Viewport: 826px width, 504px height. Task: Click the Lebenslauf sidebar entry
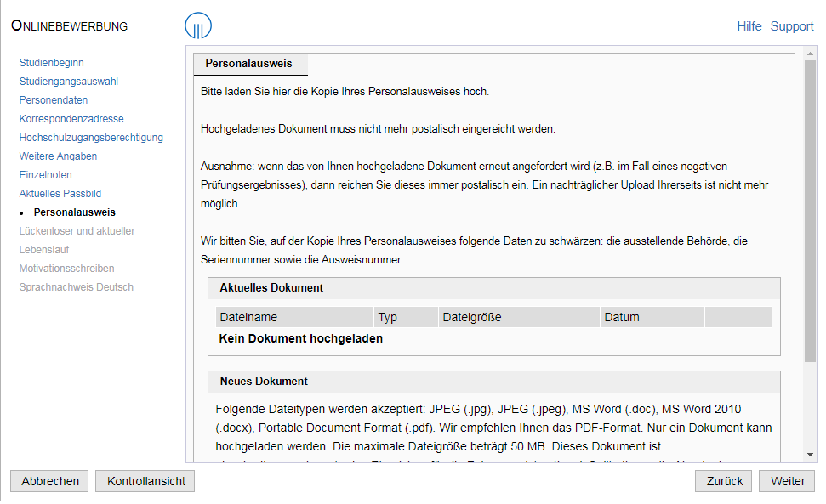point(44,249)
